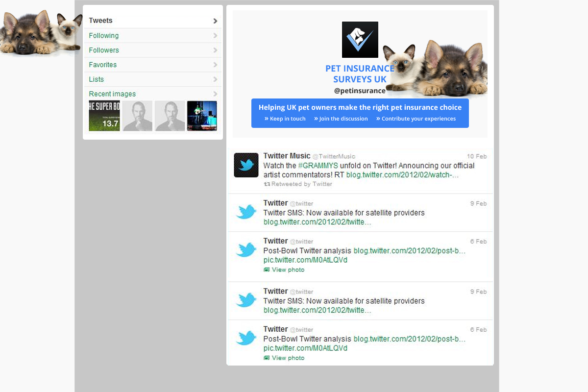This screenshot has width=588, height=392.
Task: Click the photo icon next to the last 'View photo'
Action: [x=267, y=358]
